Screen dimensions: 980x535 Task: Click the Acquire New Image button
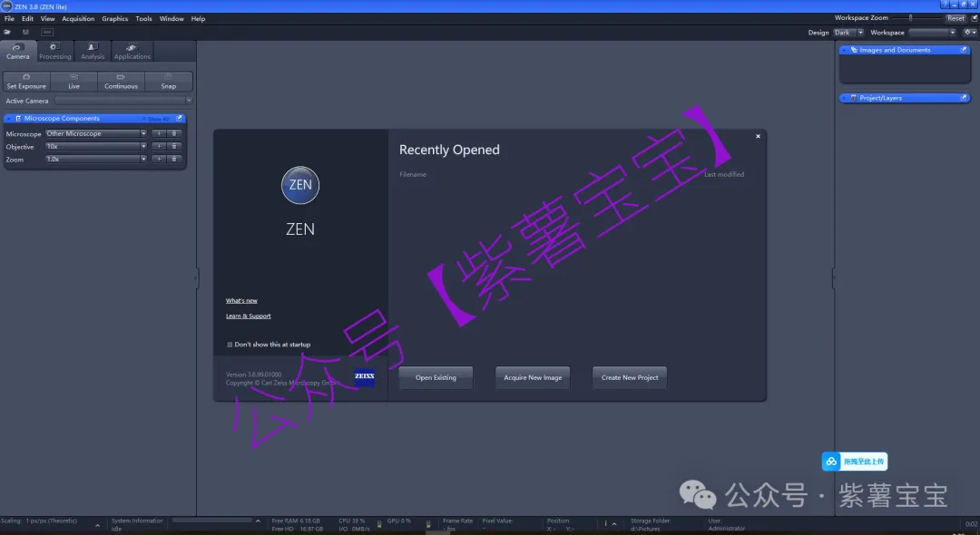coord(533,377)
